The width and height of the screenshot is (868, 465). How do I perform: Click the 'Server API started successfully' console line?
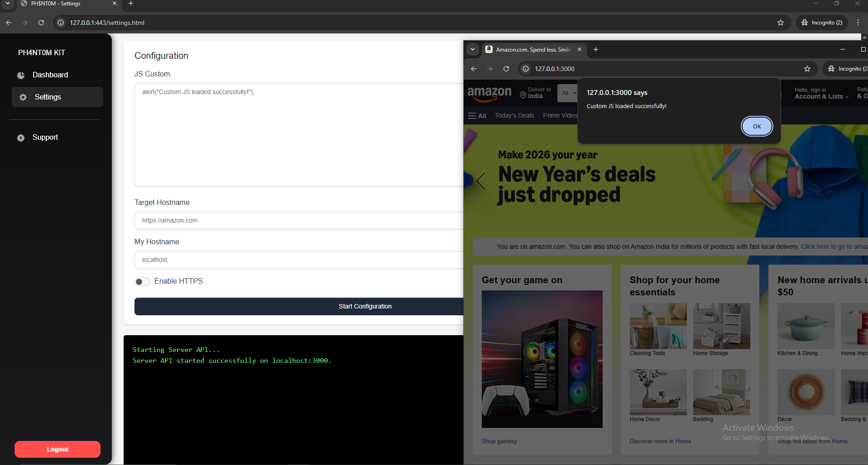tap(232, 361)
